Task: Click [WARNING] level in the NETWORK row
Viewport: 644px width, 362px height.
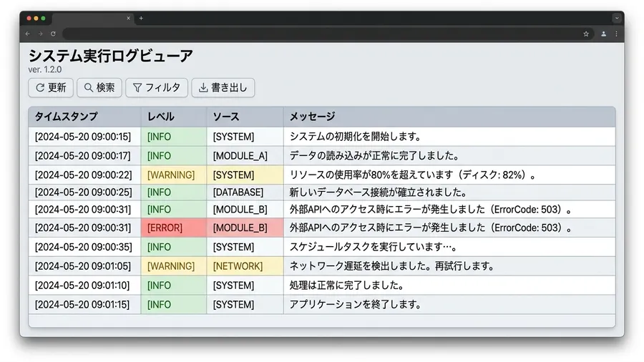Action: 171,266
